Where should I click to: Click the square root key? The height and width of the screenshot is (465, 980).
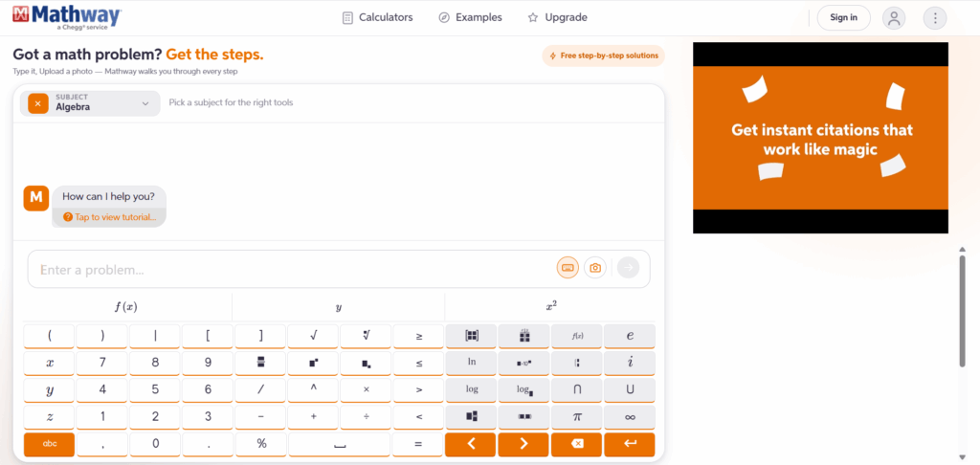[313, 336]
